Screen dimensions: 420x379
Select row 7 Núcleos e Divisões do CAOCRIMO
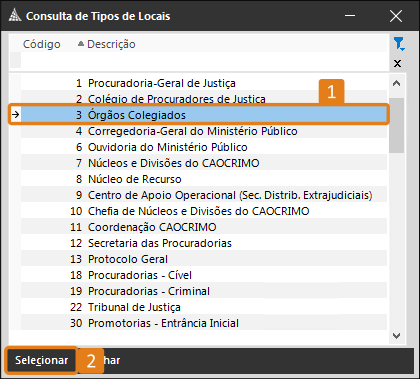pos(204,163)
